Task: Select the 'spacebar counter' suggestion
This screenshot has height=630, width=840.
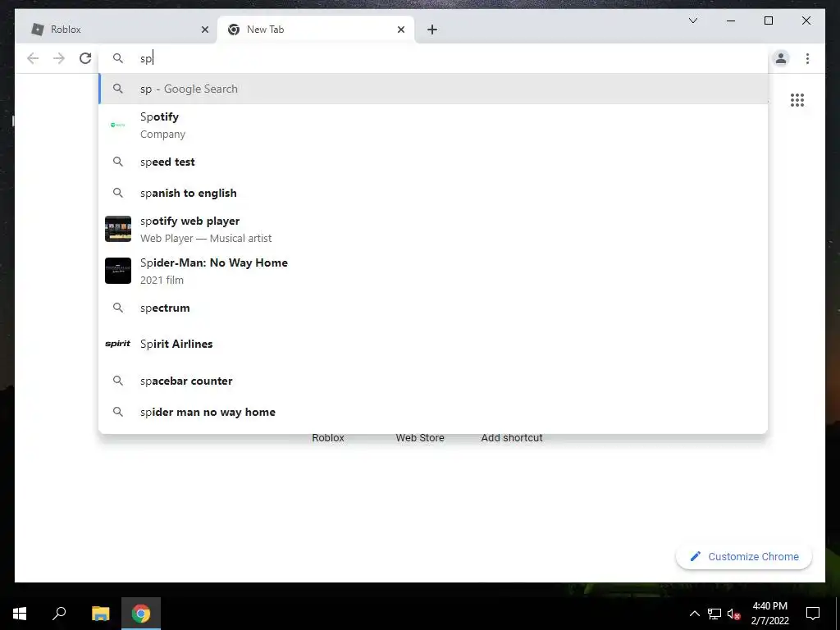Action: pos(433,381)
